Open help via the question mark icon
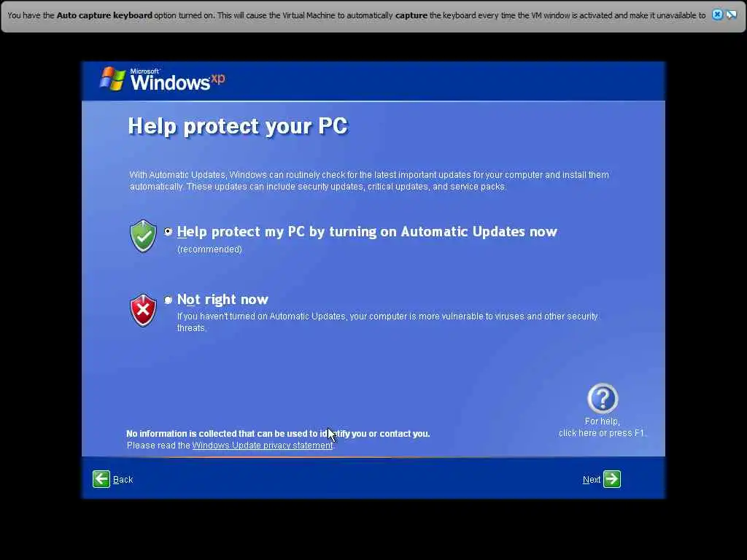Screen dimensions: 747x560 coord(603,398)
